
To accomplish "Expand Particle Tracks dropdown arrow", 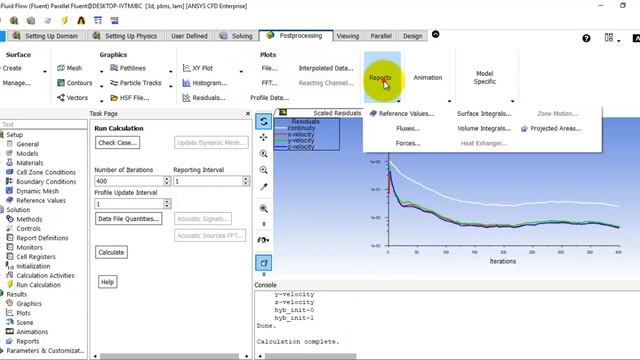I will pyautogui.click(x=171, y=86).
